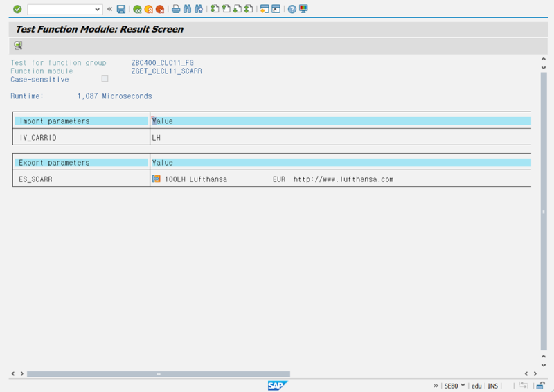Click the horizontal scrollbar thumb
This screenshot has width=554, height=392.
pyautogui.click(x=159, y=374)
